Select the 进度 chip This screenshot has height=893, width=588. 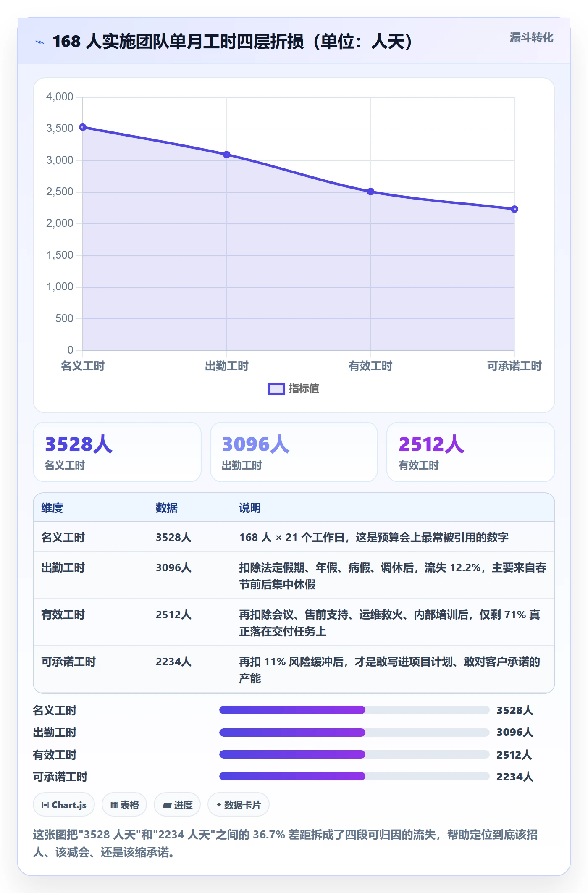pyautogui.click(x=177, y=805)
